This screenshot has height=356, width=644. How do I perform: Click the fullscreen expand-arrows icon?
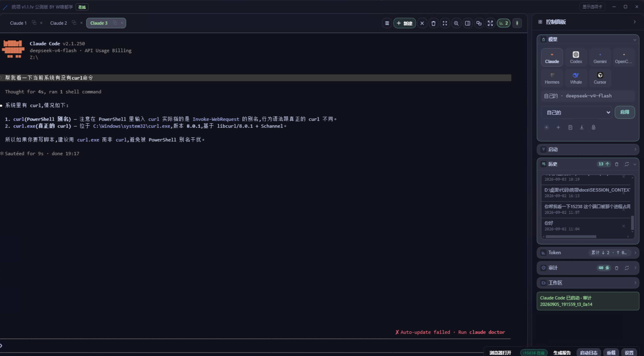click(490, 23)
